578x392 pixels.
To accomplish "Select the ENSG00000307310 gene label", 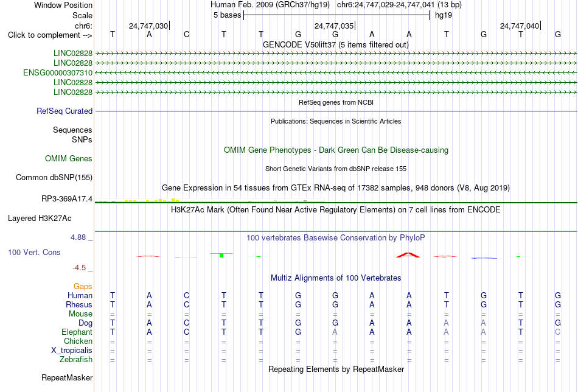I will click(58, 72).
